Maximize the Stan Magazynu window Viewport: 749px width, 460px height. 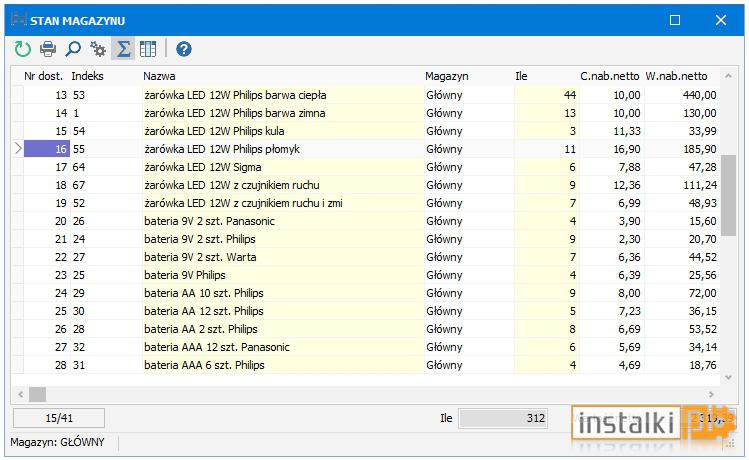[674, 20]
